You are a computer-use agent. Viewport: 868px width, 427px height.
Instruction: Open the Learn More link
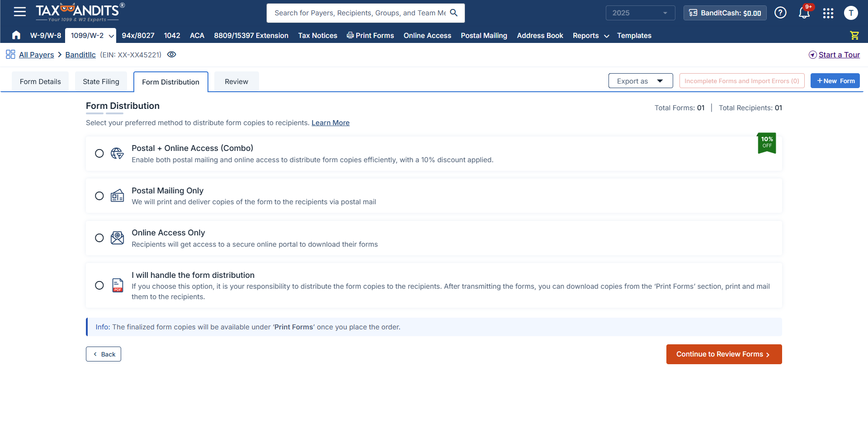[x=330, y=122]
